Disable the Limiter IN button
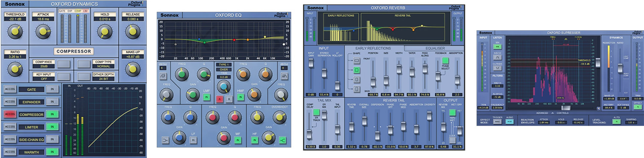 [x=52, y=127]
